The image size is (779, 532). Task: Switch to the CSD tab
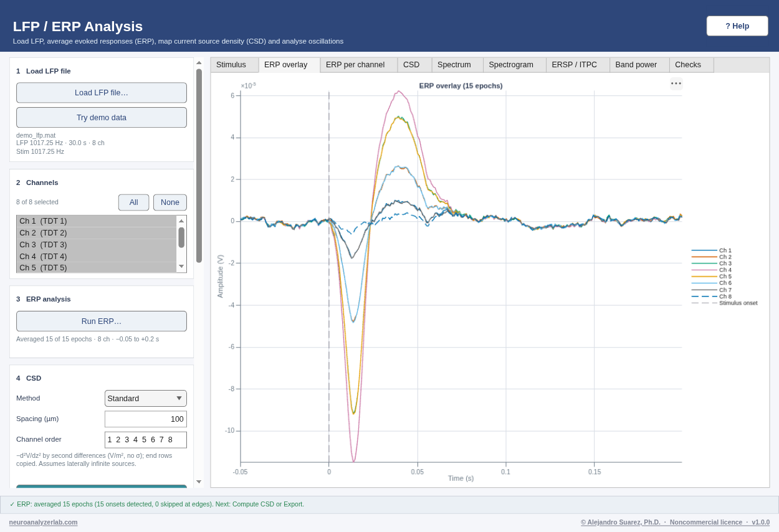414,65
